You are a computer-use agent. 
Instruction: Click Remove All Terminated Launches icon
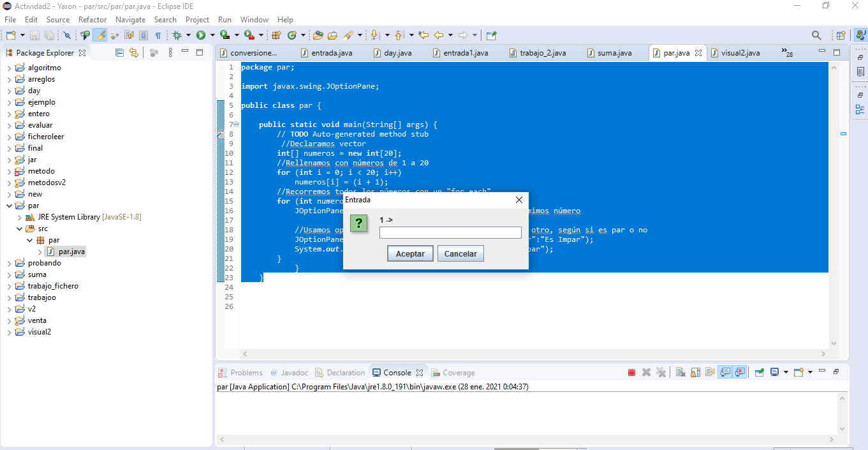[661, 372]
